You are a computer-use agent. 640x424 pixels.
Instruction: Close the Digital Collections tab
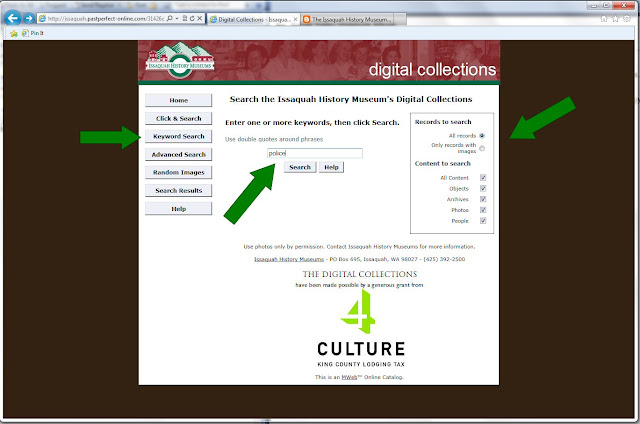pyautogui.click(x=296, y=19)
